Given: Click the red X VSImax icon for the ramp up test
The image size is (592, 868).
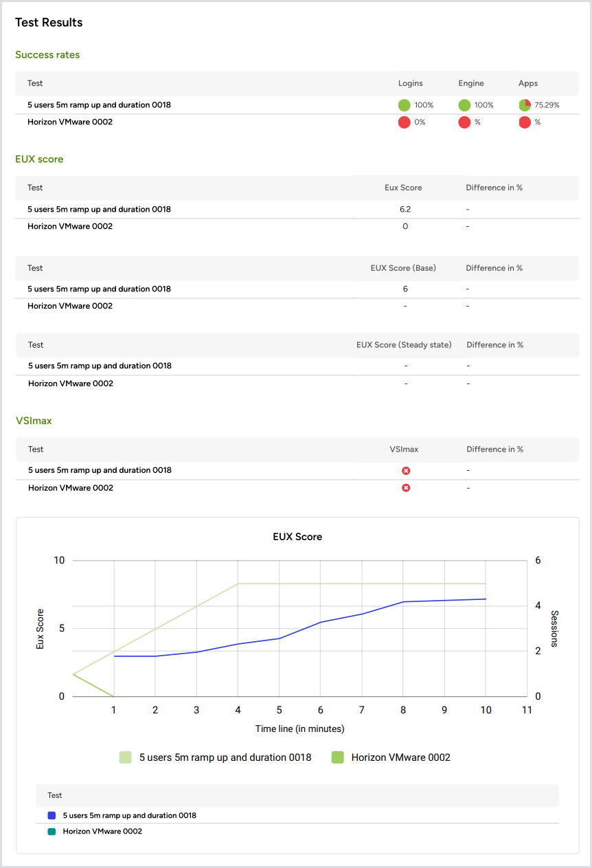Looking at the screenshot, I should coord(405,470).
